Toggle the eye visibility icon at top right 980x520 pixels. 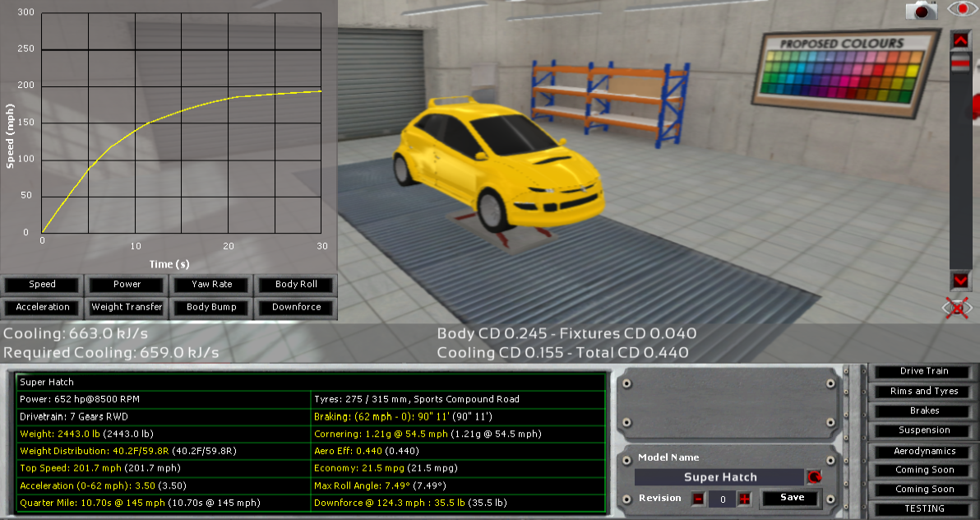coord(964,9)
